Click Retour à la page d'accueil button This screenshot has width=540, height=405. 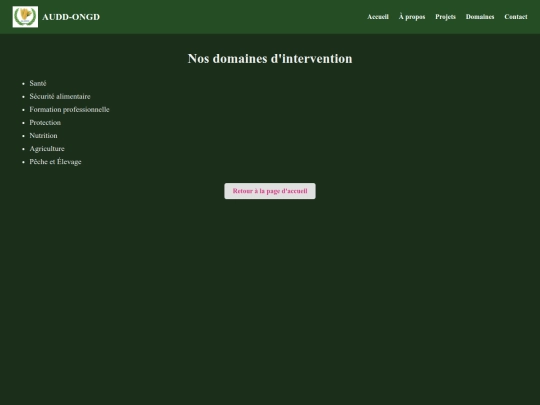click(270, 191)
